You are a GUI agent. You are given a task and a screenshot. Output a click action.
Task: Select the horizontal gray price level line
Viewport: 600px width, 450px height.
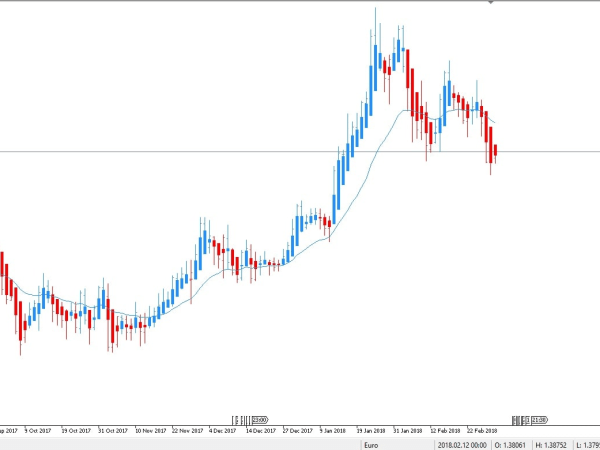click(x=150, y=151)
